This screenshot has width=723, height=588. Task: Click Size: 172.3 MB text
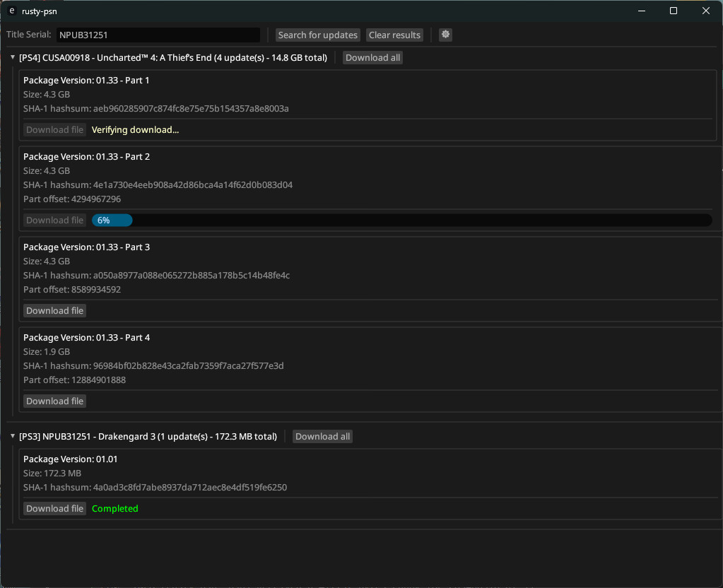click(52, 474)
